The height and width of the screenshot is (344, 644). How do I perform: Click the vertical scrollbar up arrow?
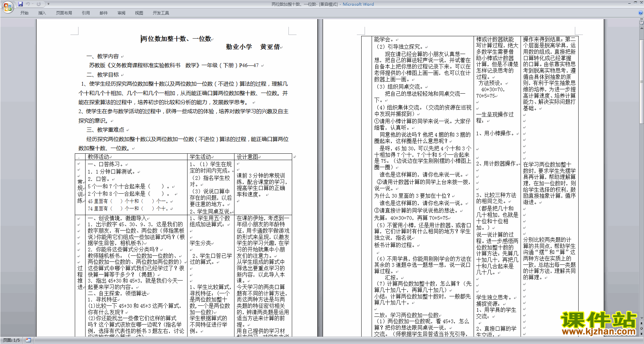click(642, 28)
